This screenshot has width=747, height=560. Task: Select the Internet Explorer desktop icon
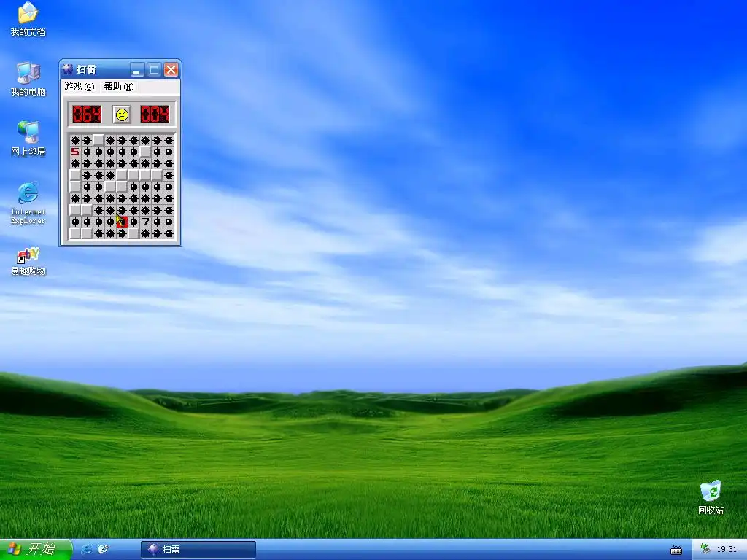(x=28, y=203)
